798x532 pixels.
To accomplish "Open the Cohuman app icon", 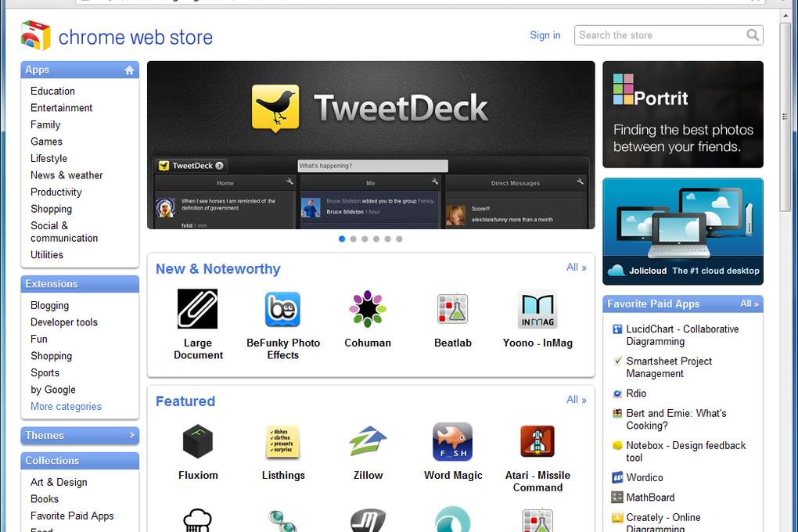I will tap(368, 308).
